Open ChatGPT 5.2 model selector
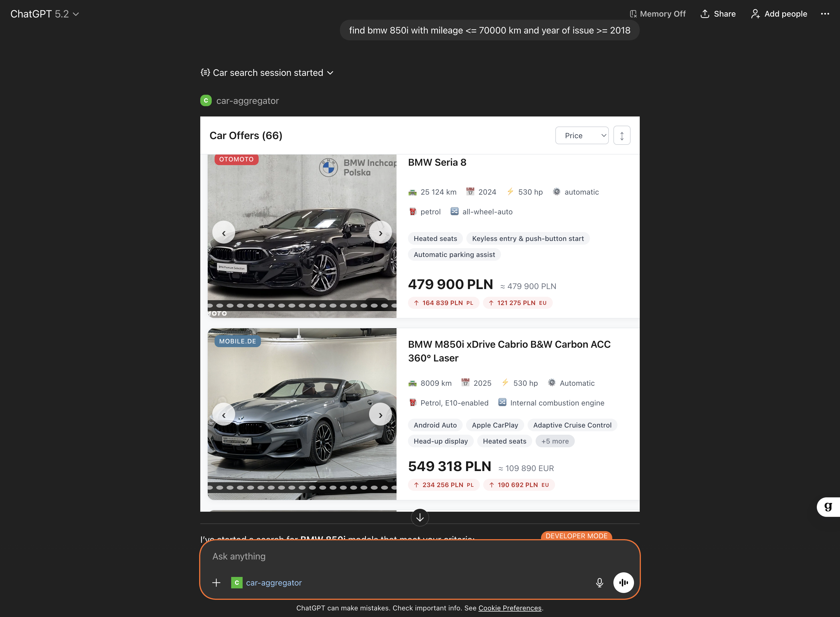The width and height of the screenshot is (840, 617). tap(44, 14)
